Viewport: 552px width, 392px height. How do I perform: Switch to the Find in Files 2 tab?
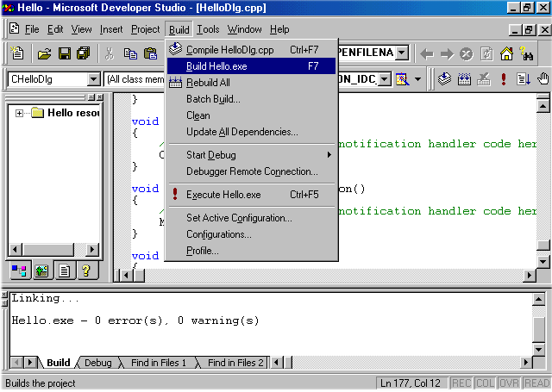pos(235,363)
